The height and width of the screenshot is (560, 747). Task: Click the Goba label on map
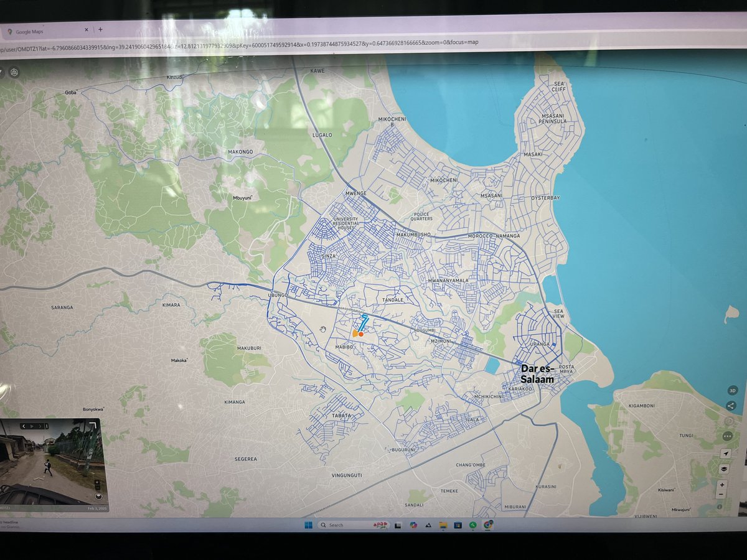pos(70,92)
